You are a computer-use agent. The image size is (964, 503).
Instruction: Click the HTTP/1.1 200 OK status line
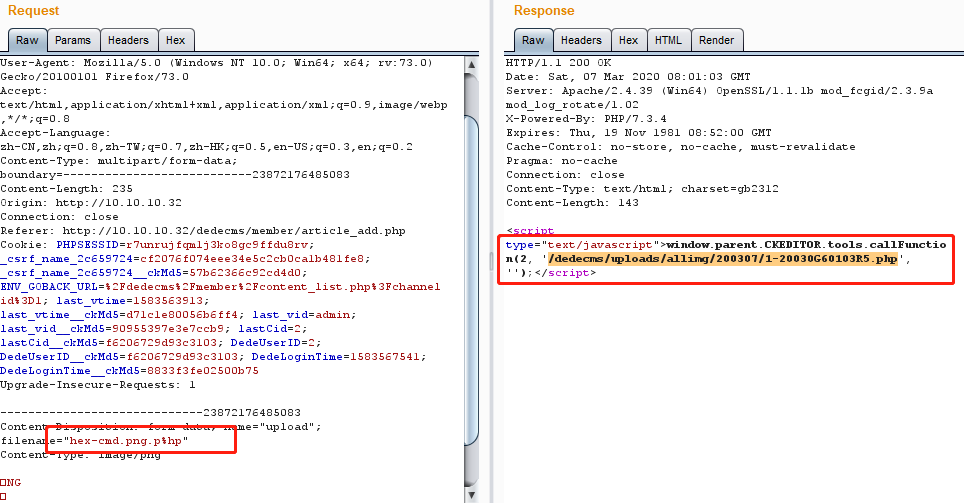[x=558, y=62]
